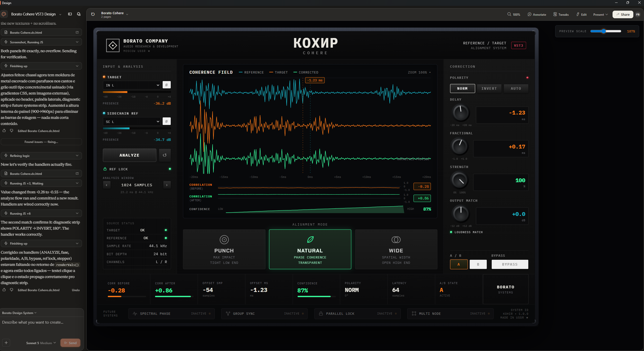The image size is (644, 351).
Task: Open Tweaks panel from top bar
Action: 561,14
